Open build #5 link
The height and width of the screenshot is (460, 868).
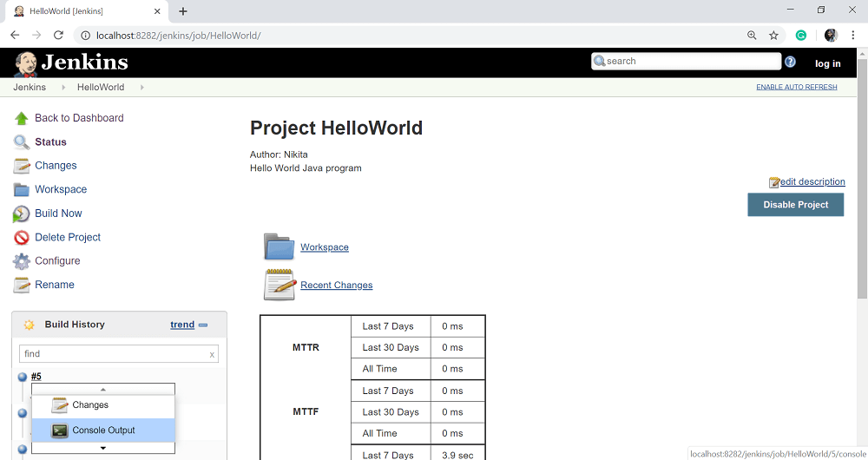coord(36,377)
